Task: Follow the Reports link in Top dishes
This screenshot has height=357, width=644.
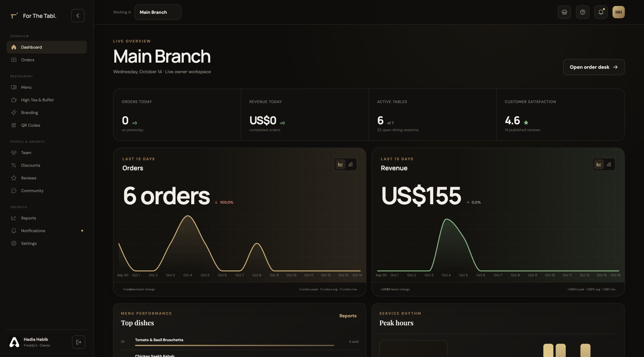Action: click(348, 316)
